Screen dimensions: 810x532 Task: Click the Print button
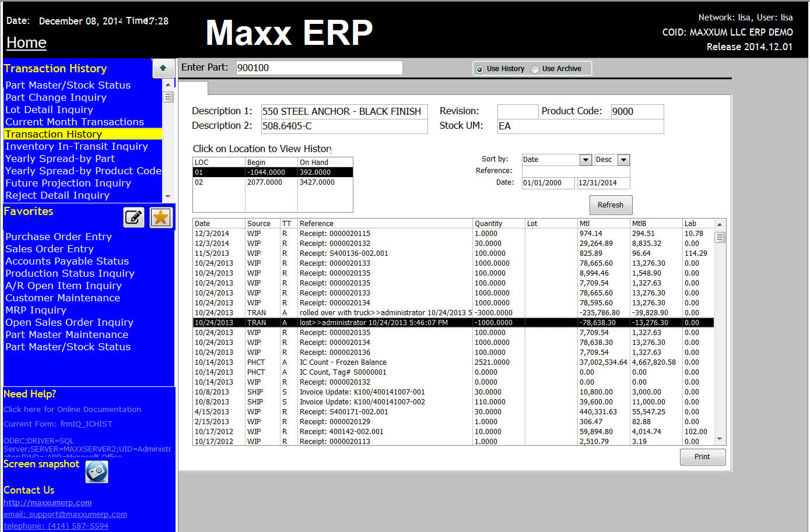point(703,457)
